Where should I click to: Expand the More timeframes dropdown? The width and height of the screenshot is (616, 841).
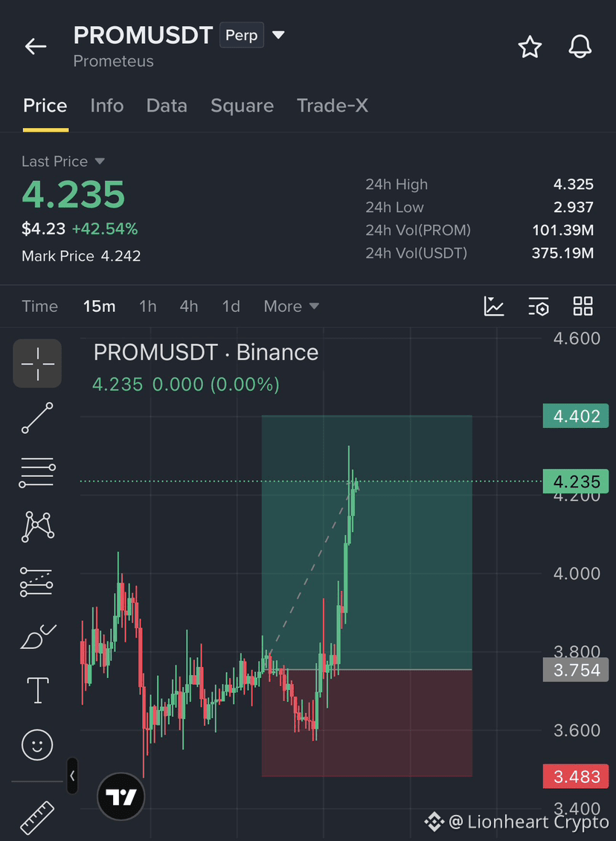[x=291, y=306]
